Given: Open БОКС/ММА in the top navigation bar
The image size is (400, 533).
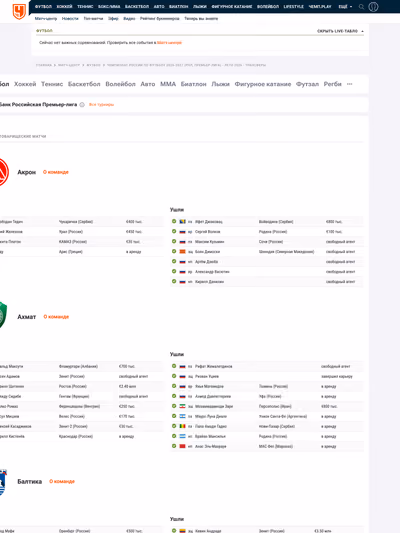Looking at the screenshot, I should click(x=109, y=7).
